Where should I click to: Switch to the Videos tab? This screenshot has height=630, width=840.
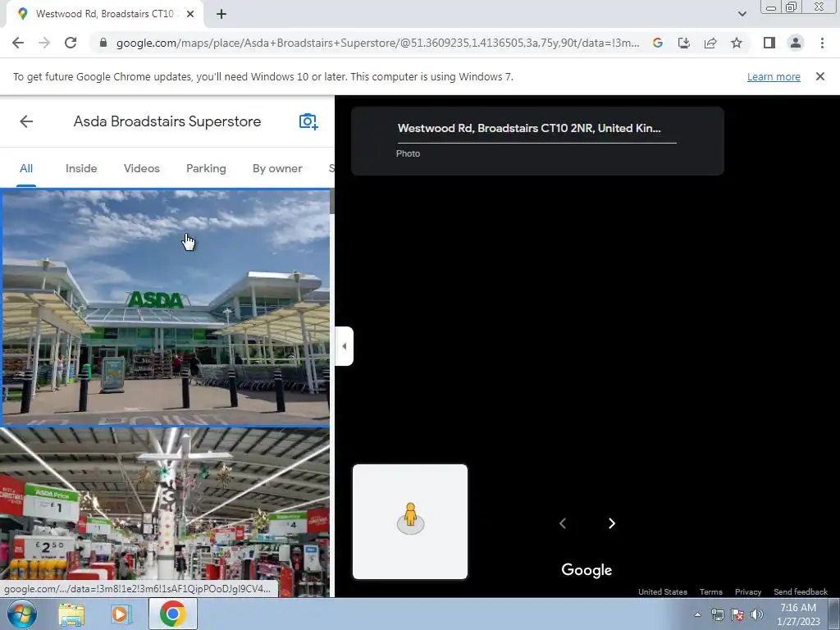[142, 168]
